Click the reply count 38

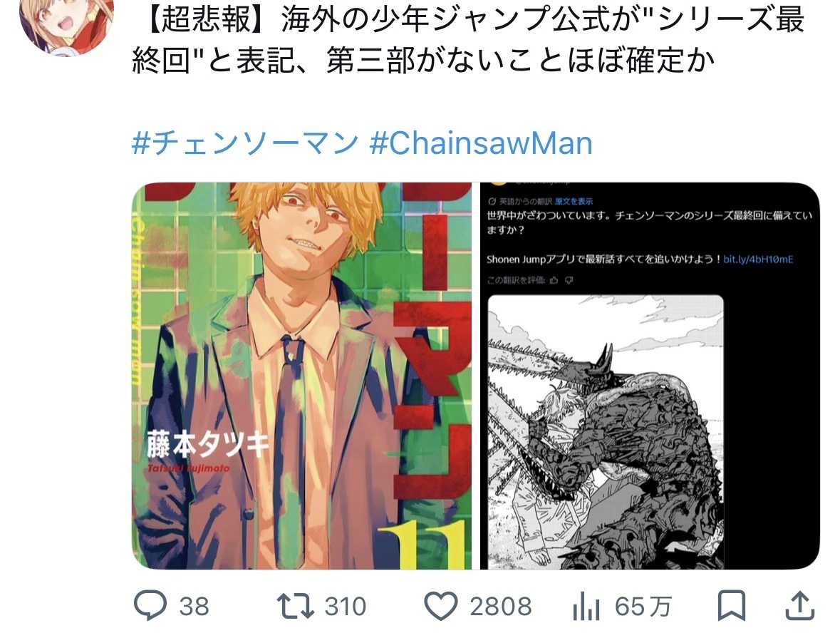coord(194,607)
